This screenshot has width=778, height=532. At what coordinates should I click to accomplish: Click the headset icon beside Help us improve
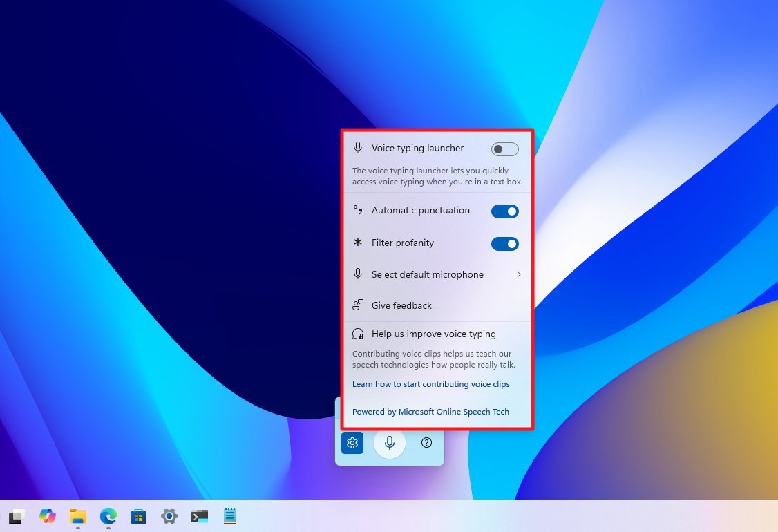pos(358,334)
